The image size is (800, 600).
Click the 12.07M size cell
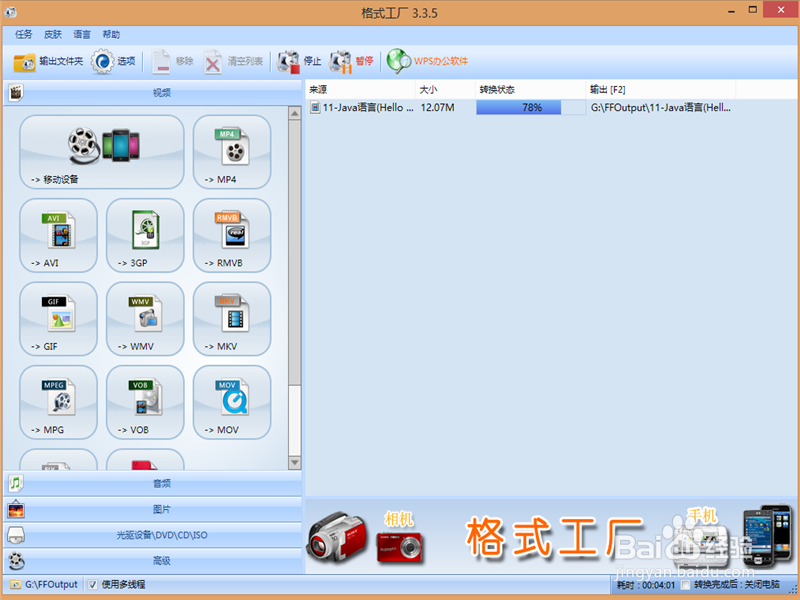(x=437, y=108)
